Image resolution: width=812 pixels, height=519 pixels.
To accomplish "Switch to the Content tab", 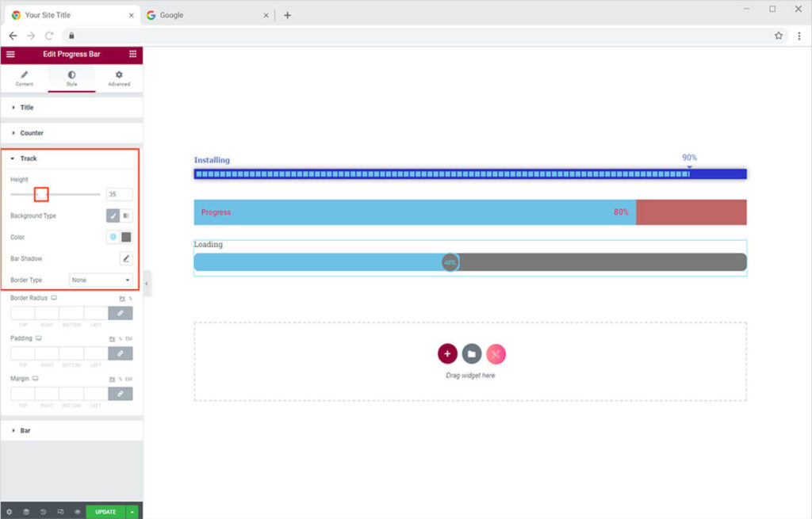I will tap(24, 78).
